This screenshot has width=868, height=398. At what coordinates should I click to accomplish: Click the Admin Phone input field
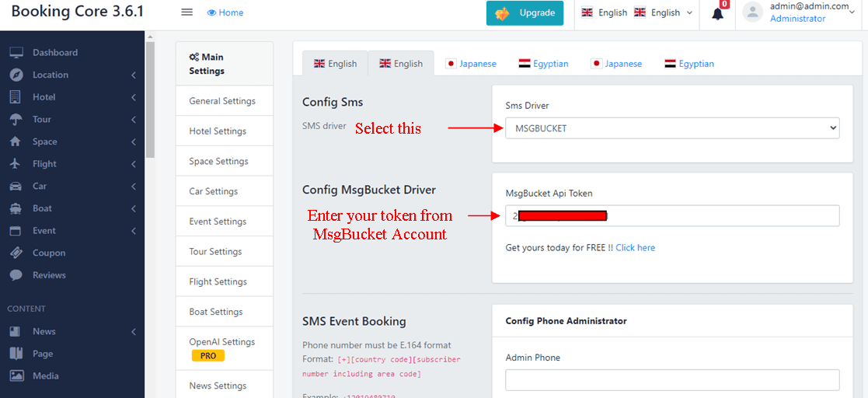672,379
